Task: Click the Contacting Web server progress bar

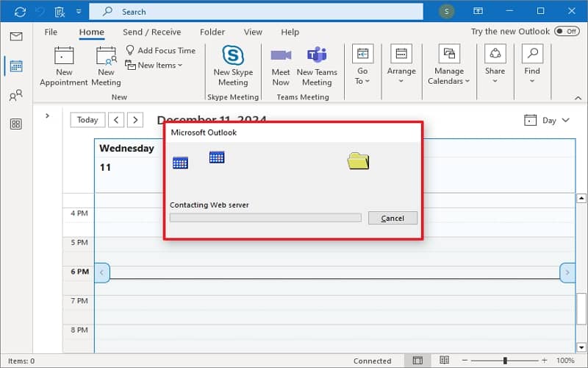Action: (x=265, y=218)
